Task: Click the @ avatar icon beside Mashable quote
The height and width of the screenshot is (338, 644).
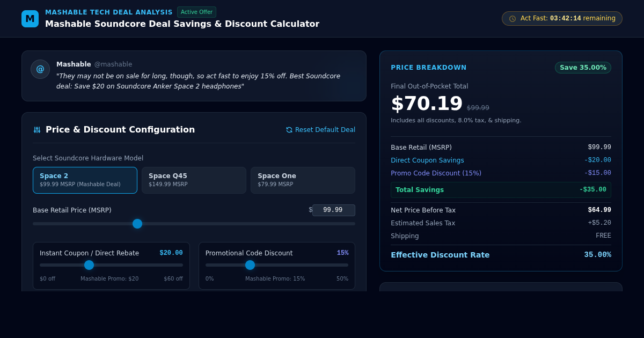Action: [40, 69]
